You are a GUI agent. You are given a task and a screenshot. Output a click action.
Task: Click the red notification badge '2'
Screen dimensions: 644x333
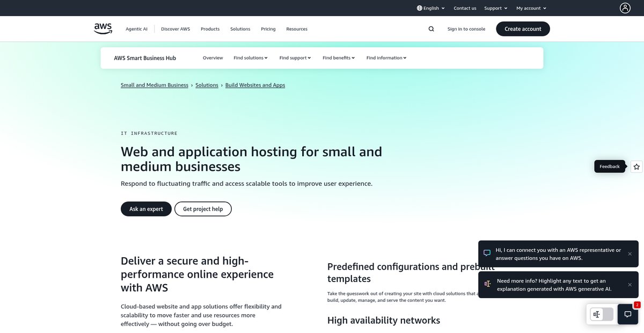[637, 305]
